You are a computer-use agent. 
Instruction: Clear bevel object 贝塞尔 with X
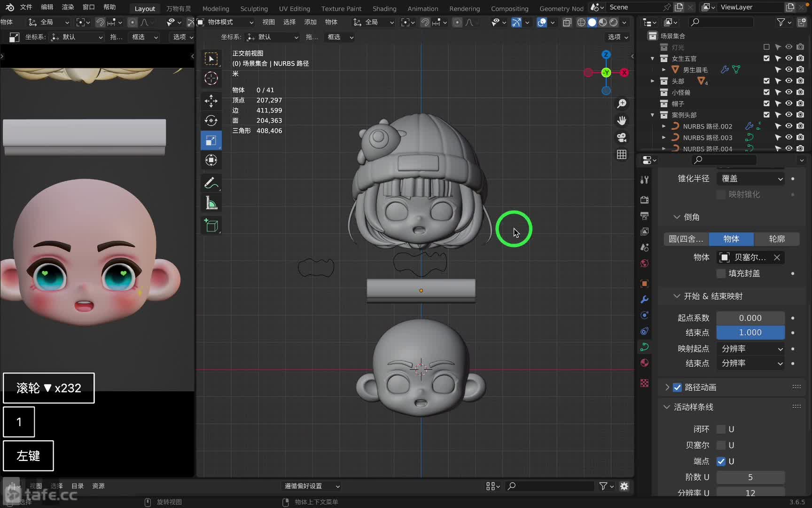777,257
